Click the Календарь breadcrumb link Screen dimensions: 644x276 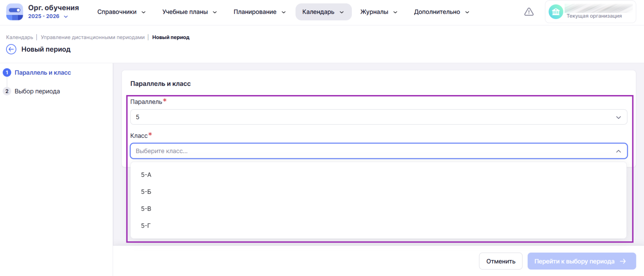pyautogui.click(x=20, y=37)
